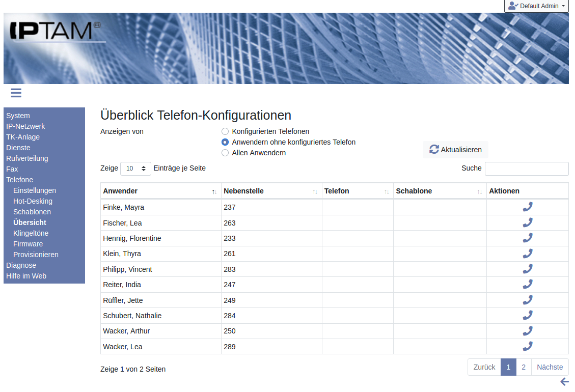The image size is (575, 392).
Task: Choose Anwendern ohne konfiguriertes Telefon option
Action: point(225,142)
